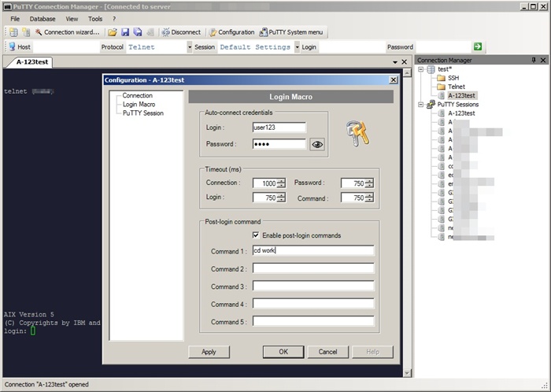551x392 pixels.
Task: Collapse the test database tree node
Action: [420, 69]
